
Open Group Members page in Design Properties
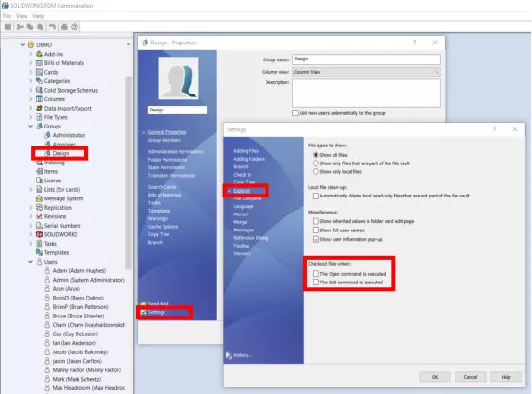(164, 140)
